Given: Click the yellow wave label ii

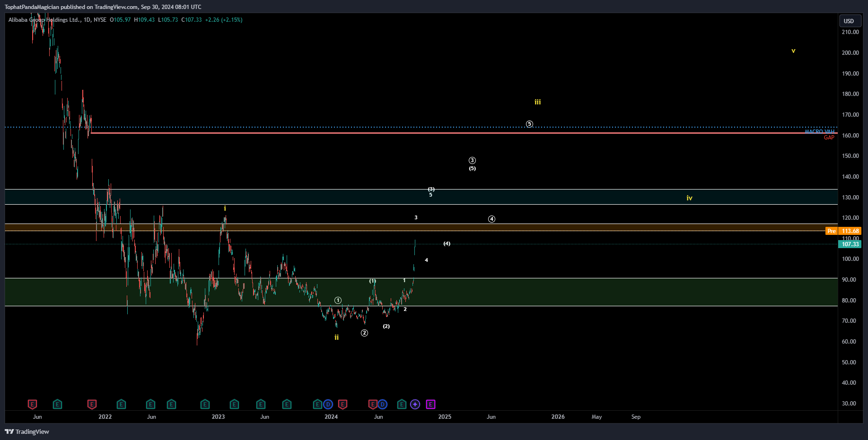Looking at the screenshot, I should coord(337,337).
